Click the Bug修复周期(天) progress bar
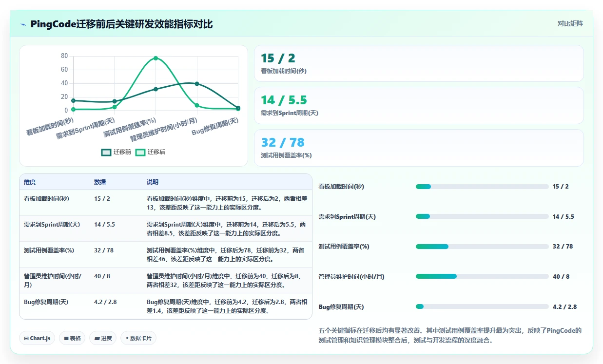This screenshot has height=364, width=603. (x=482, y=307)
